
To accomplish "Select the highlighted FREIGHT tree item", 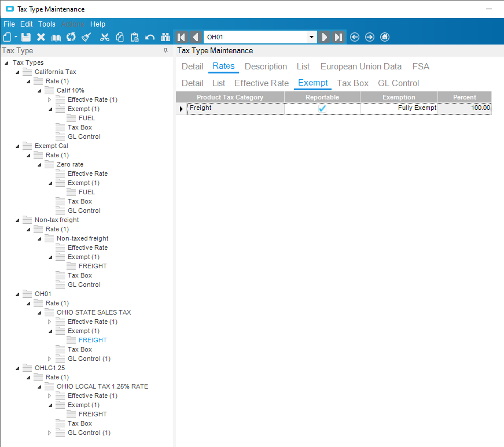I will coord(93,340).
